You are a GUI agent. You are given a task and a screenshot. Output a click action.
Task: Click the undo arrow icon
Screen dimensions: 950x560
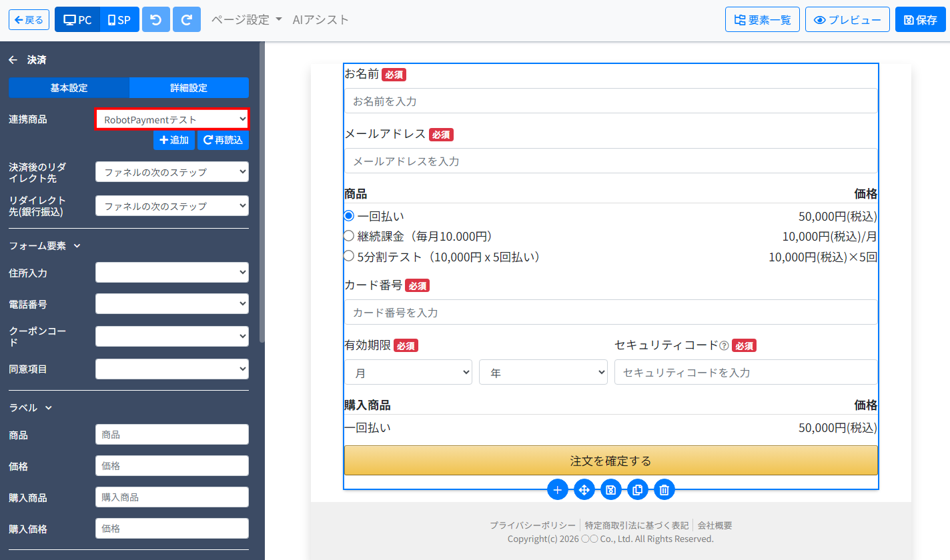coord(156,19)
